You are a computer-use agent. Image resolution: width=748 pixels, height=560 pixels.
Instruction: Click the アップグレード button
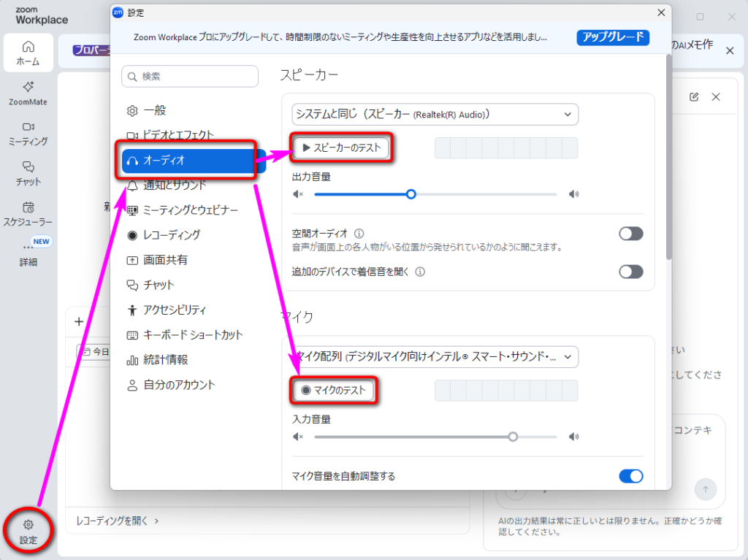[x=613, y=37]
